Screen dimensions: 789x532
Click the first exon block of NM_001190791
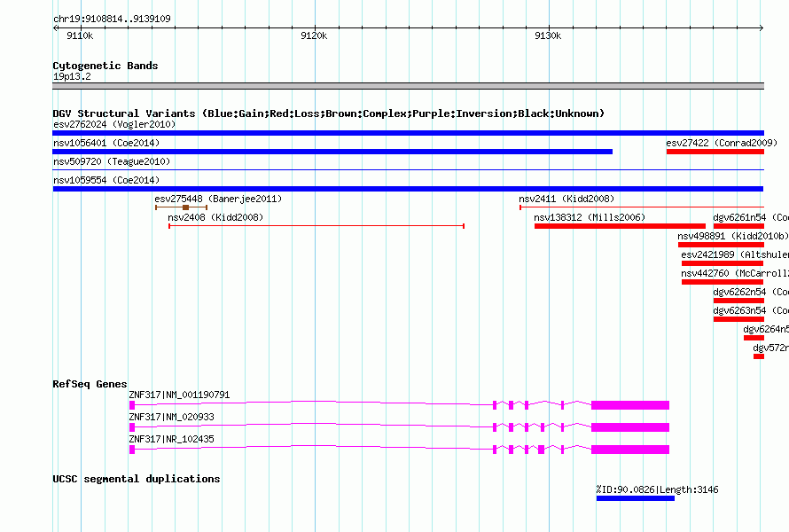tap(132, 405)
